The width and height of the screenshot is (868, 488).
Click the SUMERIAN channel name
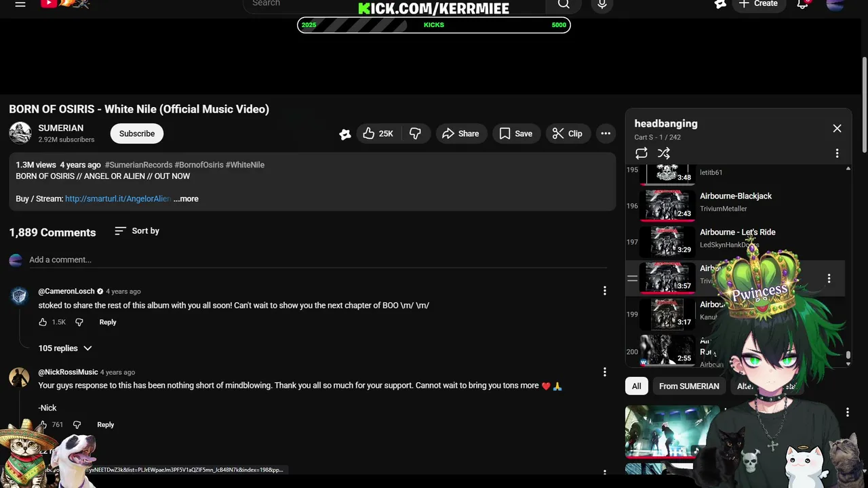[x=61, y=128]
